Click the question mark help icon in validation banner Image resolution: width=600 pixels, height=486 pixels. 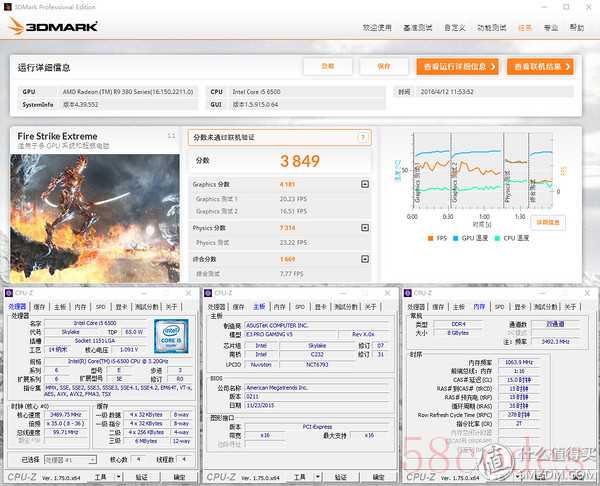[x=362, y=137]
